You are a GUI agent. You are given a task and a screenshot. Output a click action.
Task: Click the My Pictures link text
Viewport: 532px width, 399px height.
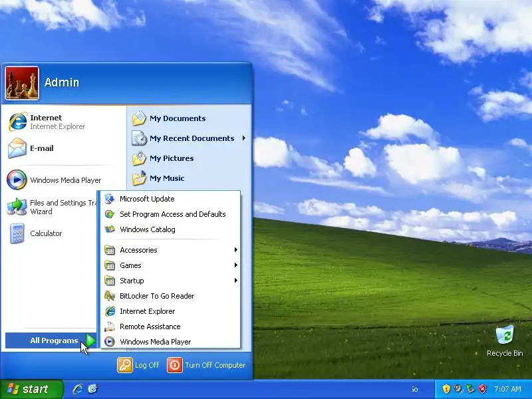[172, 158]
